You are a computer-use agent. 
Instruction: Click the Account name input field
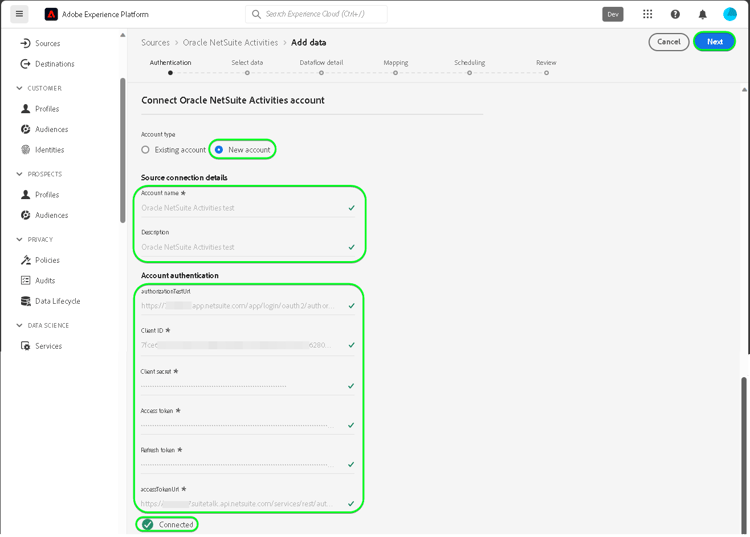248,208
